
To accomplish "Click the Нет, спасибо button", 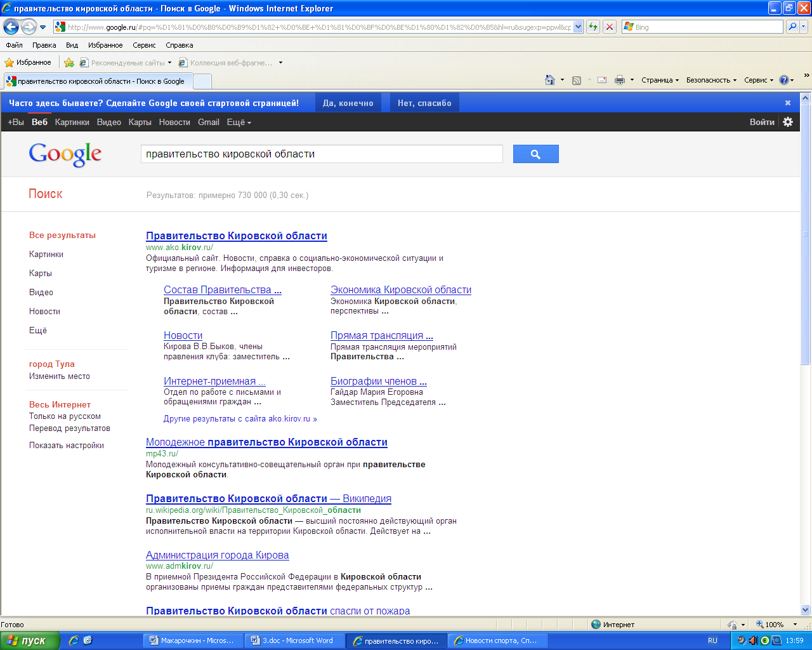I will (424, 103).
